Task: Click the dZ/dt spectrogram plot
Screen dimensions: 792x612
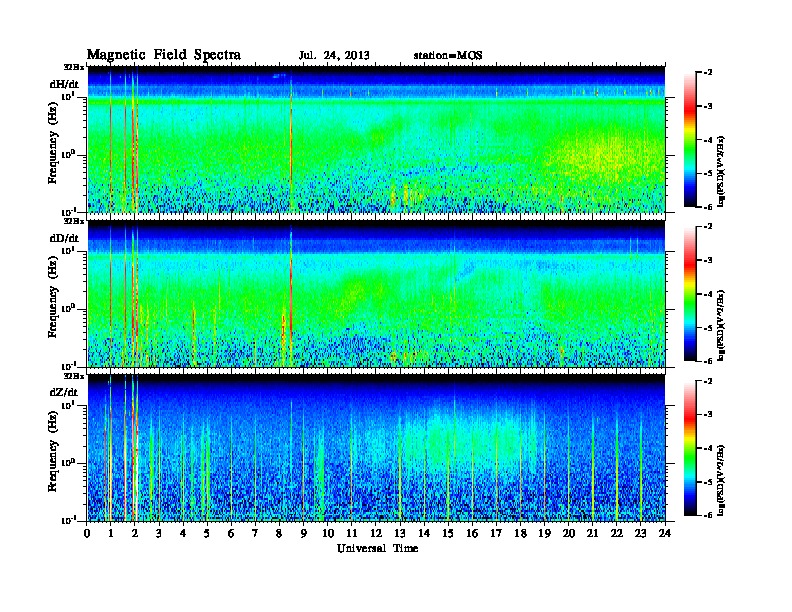Action: coord(376,448)
